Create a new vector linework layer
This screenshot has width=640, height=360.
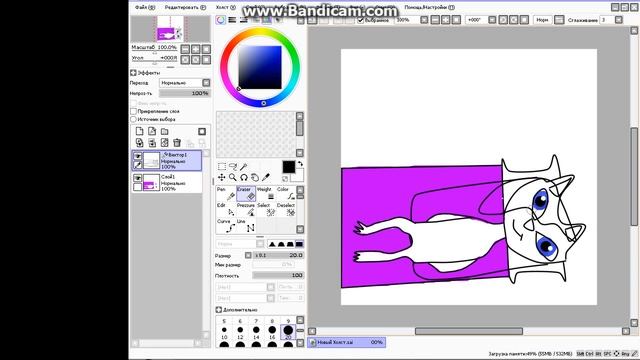(152, 131)
